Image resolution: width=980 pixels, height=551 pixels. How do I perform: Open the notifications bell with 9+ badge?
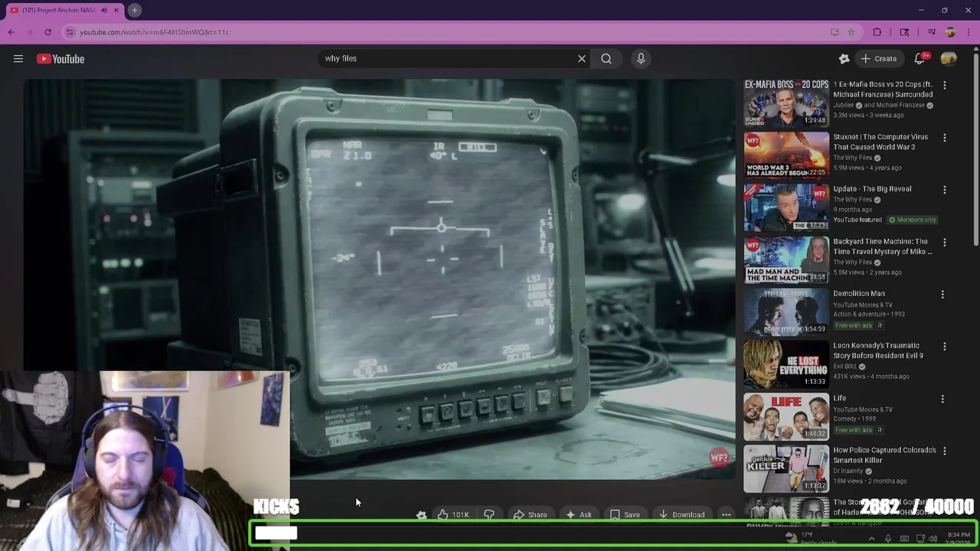[921, 59]
